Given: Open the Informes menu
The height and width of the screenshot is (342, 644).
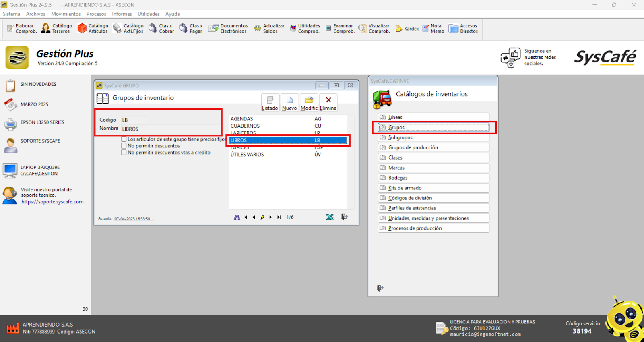Looking at the screenshot, I should [122, 14].
